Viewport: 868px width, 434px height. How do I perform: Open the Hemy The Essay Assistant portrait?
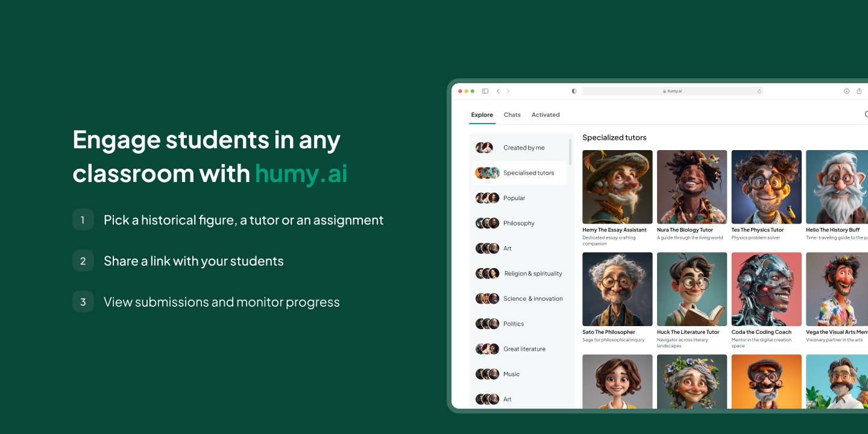(x=617, y=187)
